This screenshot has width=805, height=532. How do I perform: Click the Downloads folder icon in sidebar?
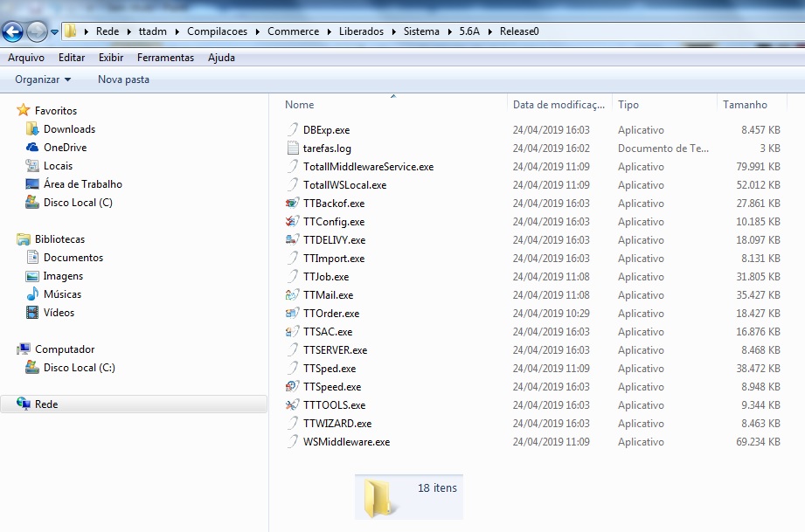point(32,128)
